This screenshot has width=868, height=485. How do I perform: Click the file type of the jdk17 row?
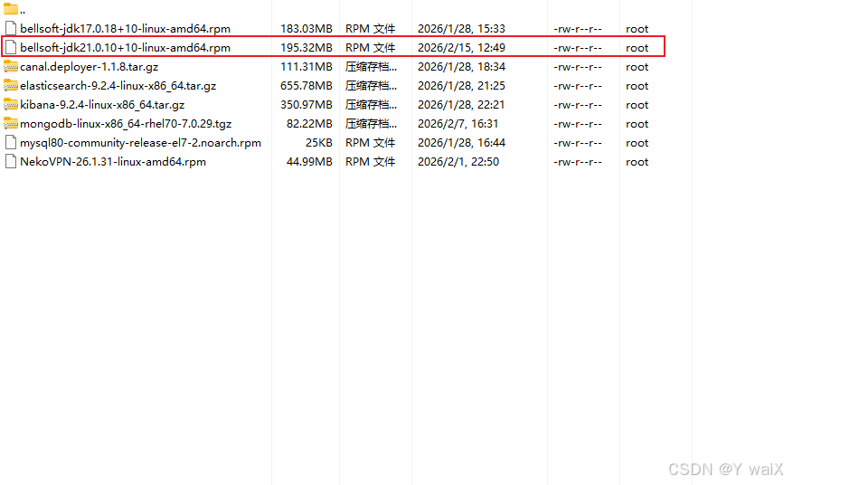371,29
